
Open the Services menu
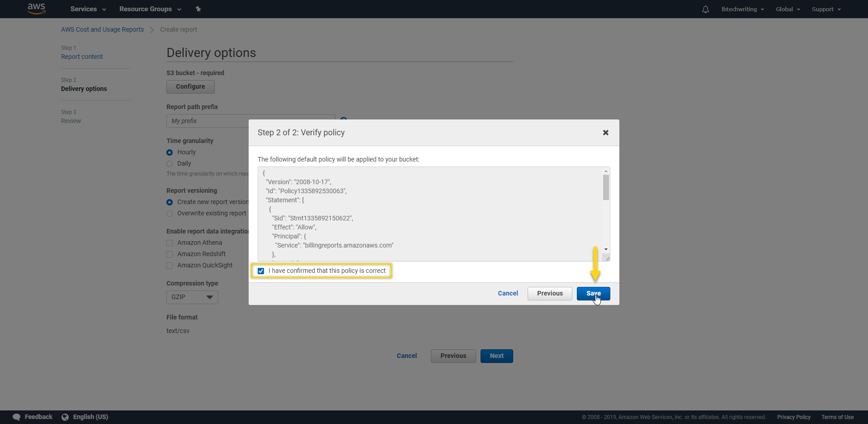88,9
